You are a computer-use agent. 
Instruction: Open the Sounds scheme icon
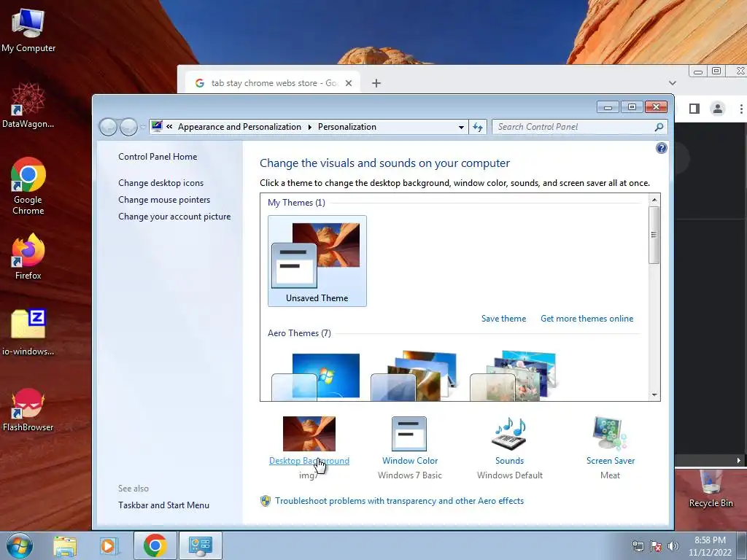[508, 434]
